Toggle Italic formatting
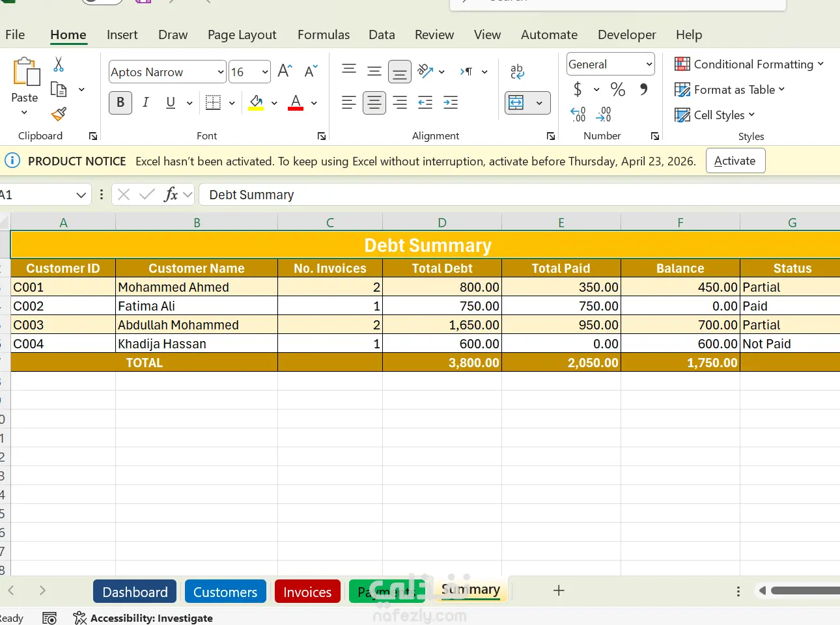The image size is (840, 625). pyautogui.click(x=146, y=102)
